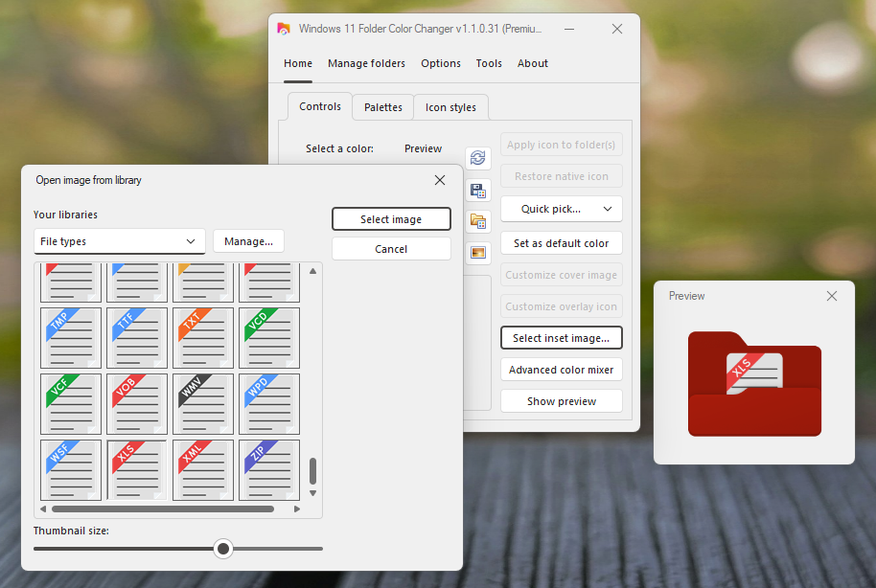Click the thumbnail list scroll-down arrow
The width and height of the screenshot is (876, 588).
click(x=312, y=493)
